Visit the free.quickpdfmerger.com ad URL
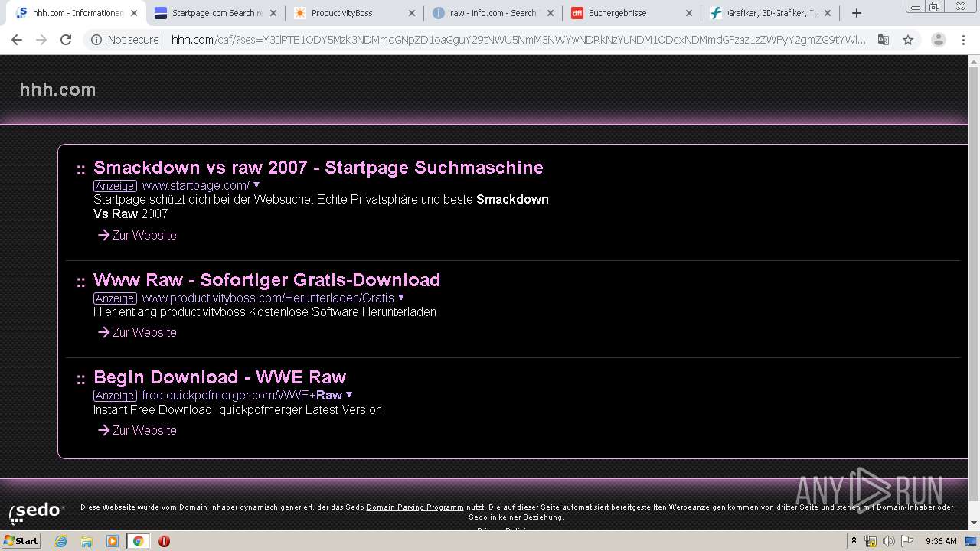Image resolution: width=980 pixels, height=551 pixels. click(x=242, y=396)
